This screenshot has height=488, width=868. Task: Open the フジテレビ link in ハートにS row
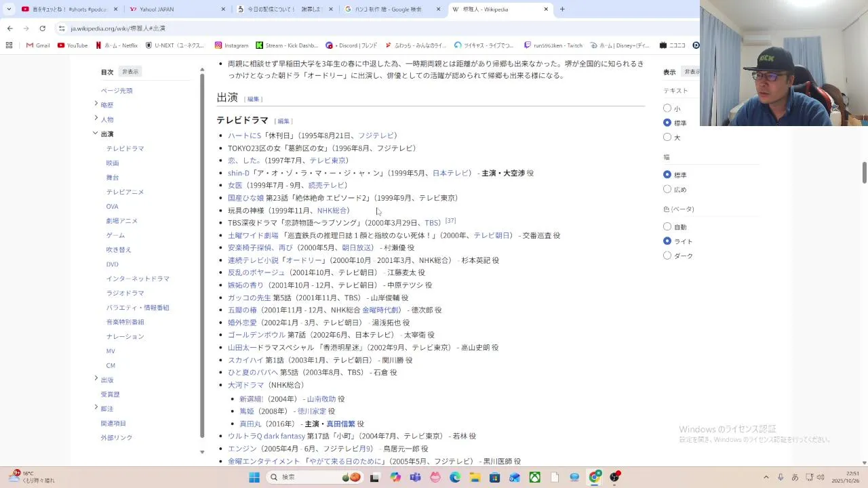(376, 136)
